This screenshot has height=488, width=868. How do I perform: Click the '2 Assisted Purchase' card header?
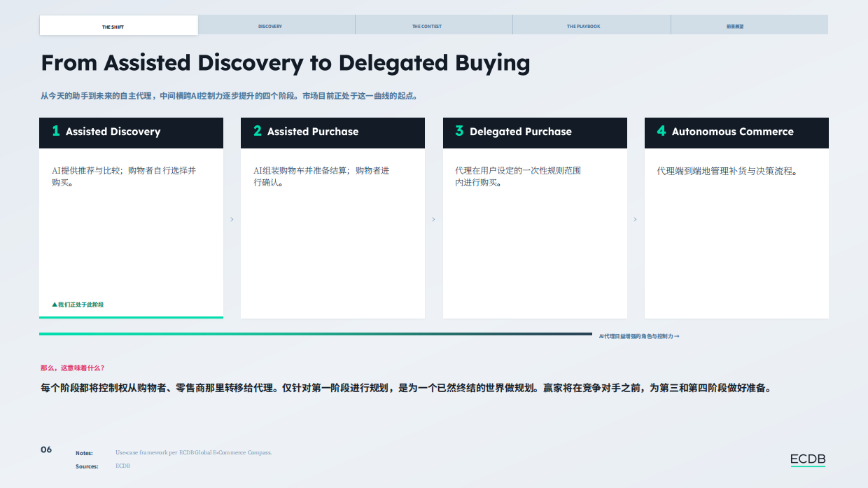point(332,132)
